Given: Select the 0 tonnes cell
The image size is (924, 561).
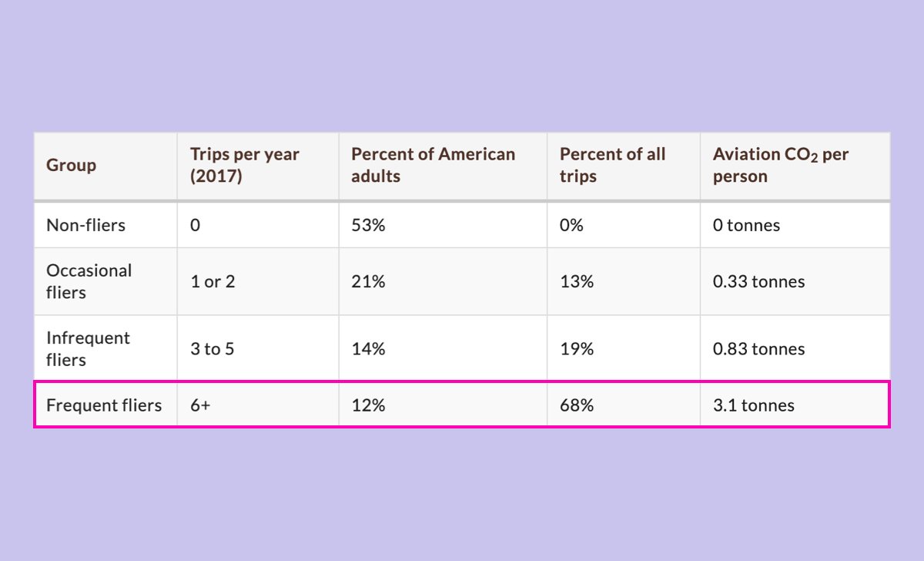Looking at the screenshot, I should point(746,225).
